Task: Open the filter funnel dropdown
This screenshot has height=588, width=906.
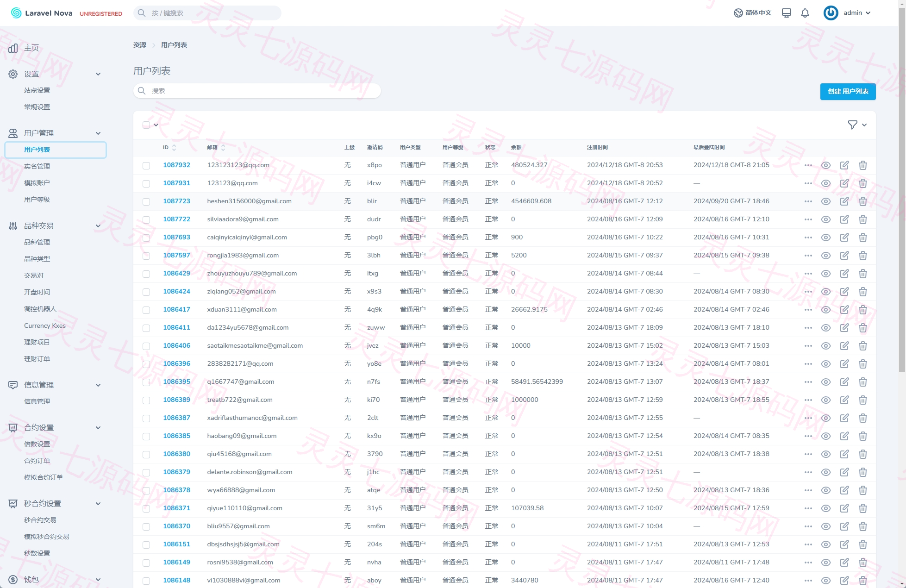Action: point(857,125)
